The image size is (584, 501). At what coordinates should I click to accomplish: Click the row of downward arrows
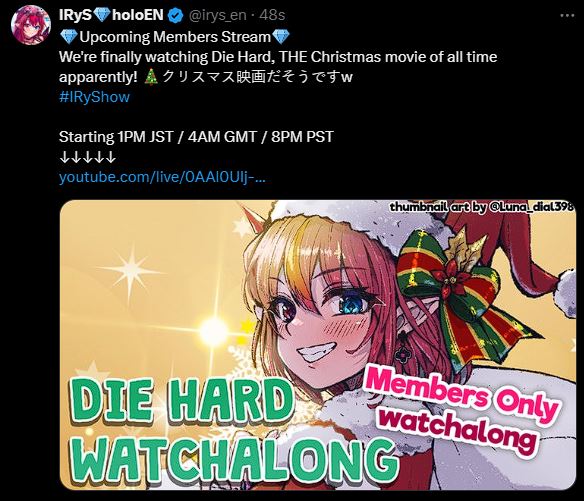coord(88,158)
